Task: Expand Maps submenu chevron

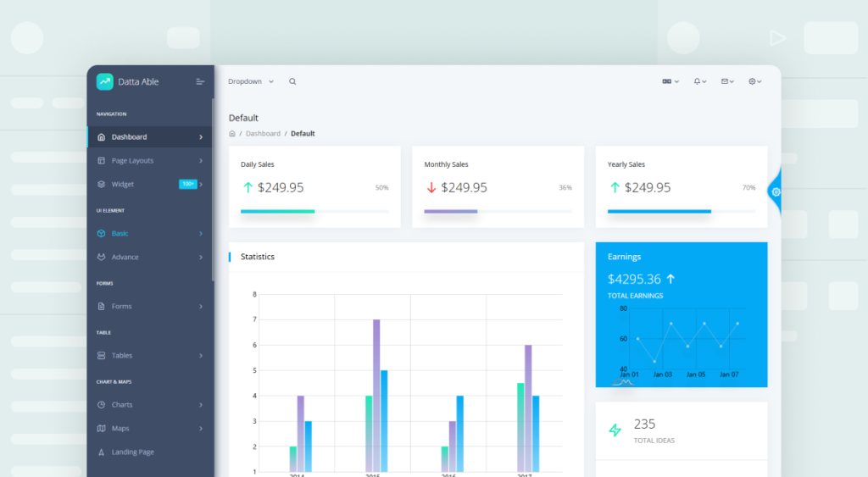Action: pyautogui.click(x=201, y=429)
